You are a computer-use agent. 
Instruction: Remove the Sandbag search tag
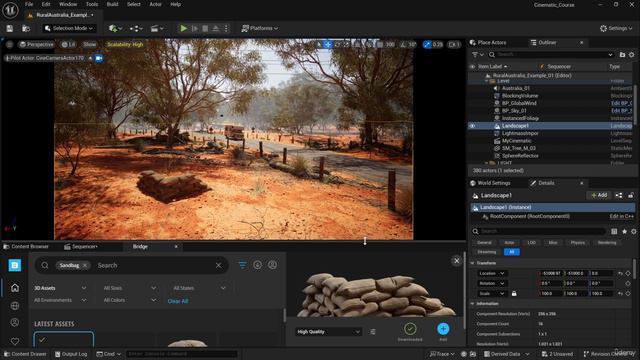pyautogui.click(x=85, y=265)
